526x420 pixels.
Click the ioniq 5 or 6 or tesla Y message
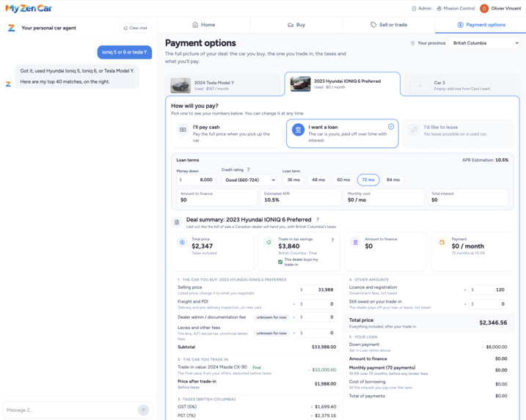tap(125, 52)
